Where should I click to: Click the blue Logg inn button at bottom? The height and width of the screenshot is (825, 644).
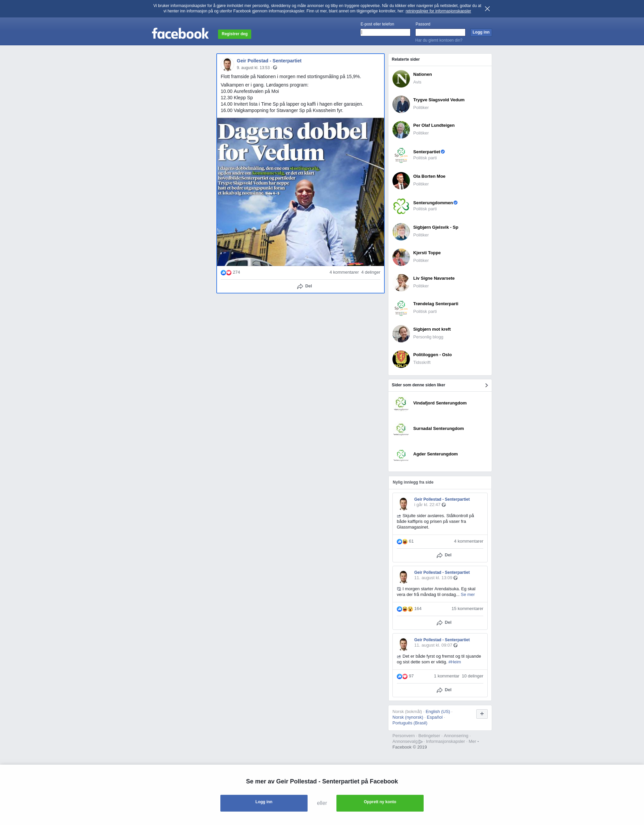coord(264,803)
